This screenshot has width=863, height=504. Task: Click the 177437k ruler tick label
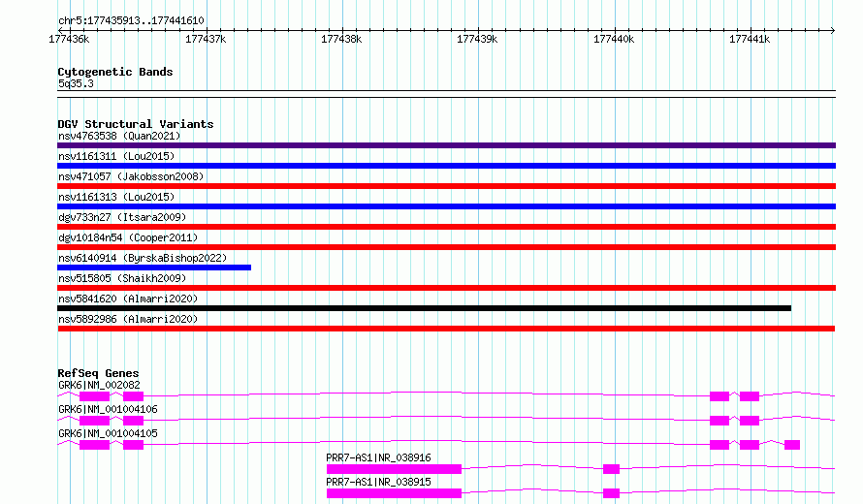206,39
